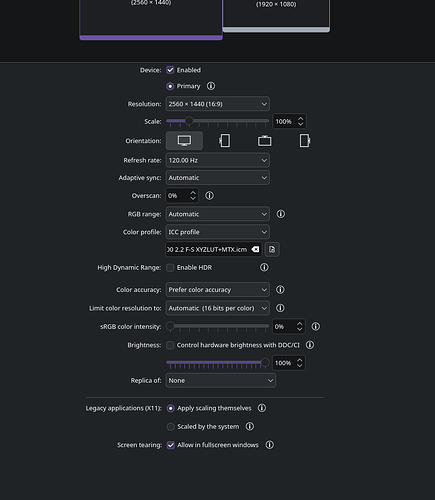Choose the 90° clockwise portrait orientation icon
The height and width of the screenshot is (500, 435).
tap(224, 141)
